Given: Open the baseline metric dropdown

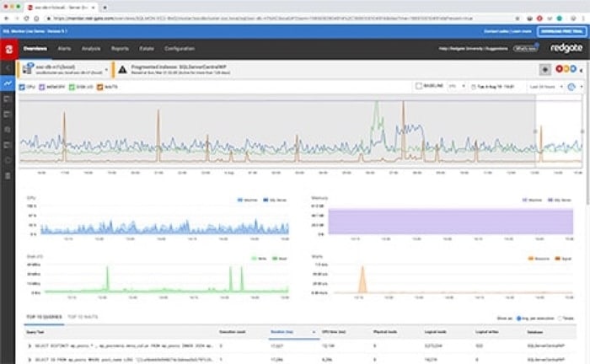Looking at the screenshot, I should click(457, 86).
